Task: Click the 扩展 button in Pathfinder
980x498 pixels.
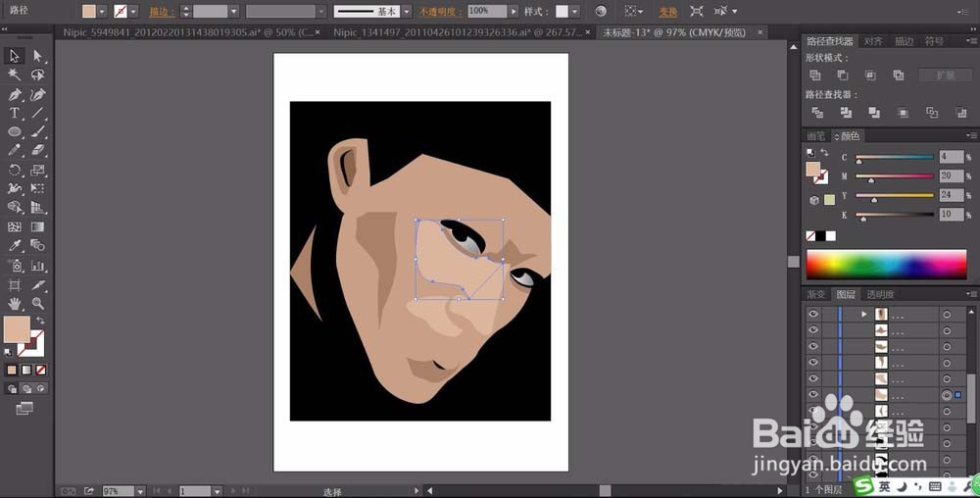Action: [945, 75]
